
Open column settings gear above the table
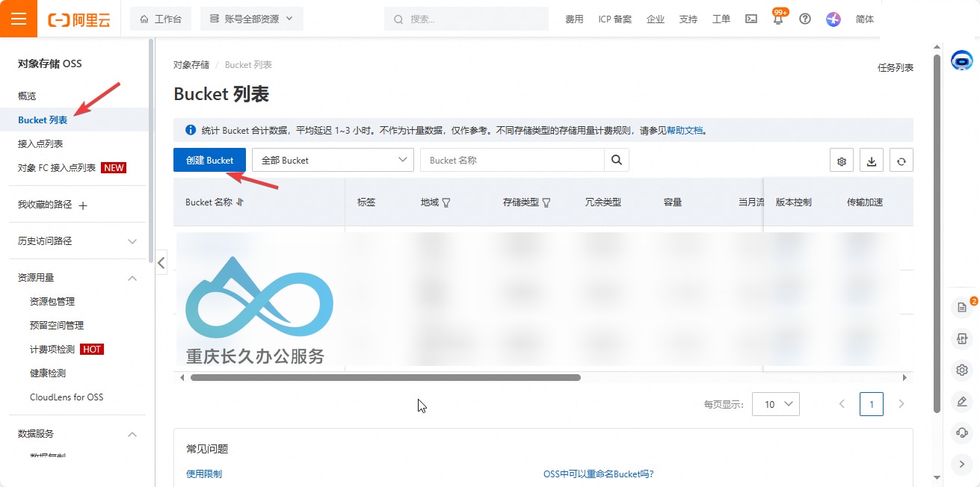click(x=842, y=161)
